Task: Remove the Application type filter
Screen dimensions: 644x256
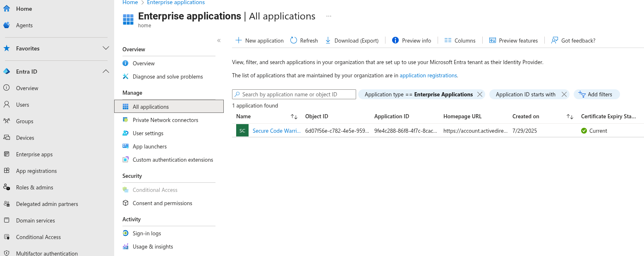Action: click(x=480, y=94)
